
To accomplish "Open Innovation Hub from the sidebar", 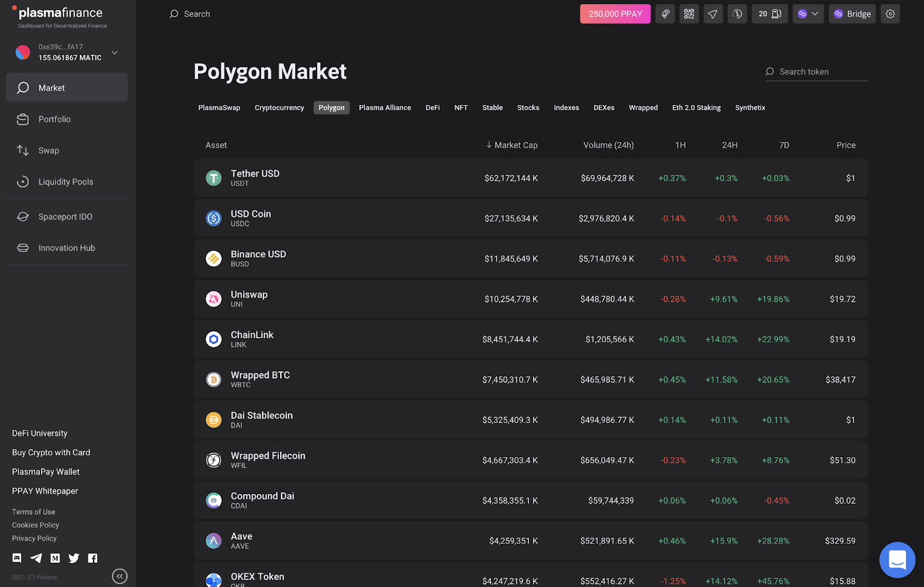I will tap(66, 248).
